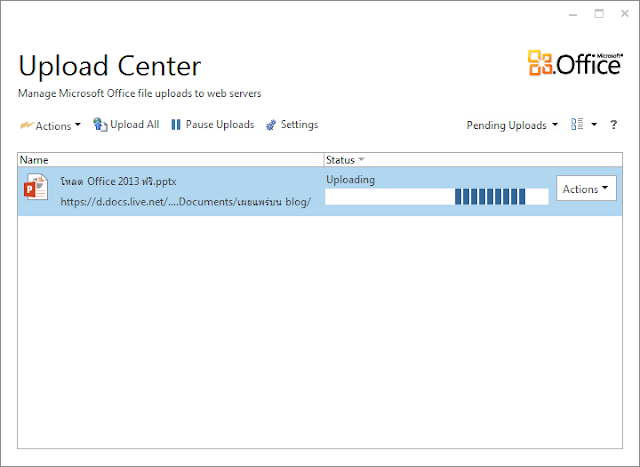Image resolution: width=640 pixels, height=467 pixels.
Task: Click the upload progress bar
Action: 437,196
